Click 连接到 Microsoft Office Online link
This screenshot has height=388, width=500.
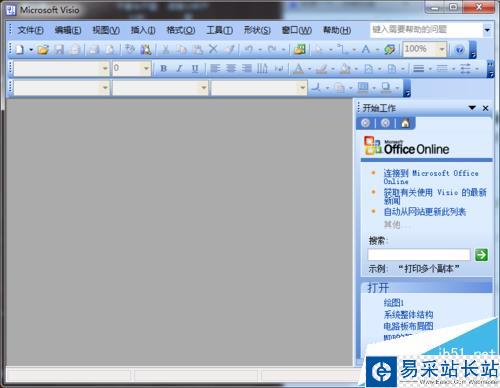click(x=431, y=177)
